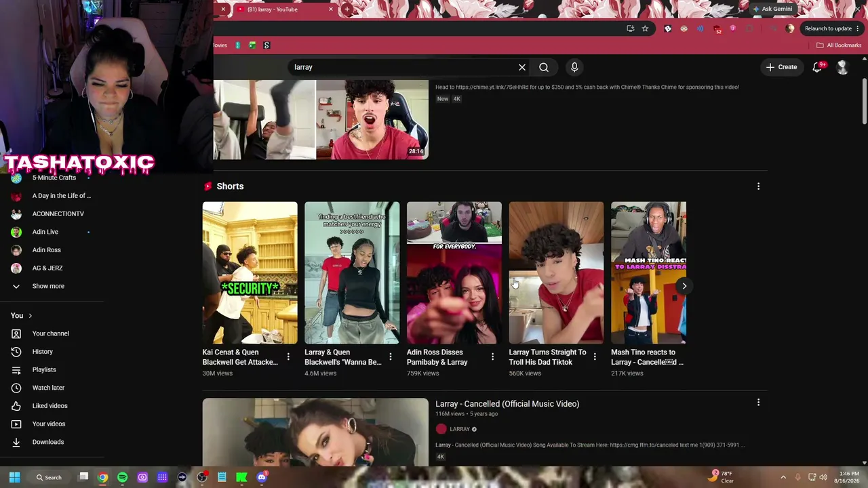868x488 pixels.
Task: Open the YouTube account avatar menu
Action: (x=842, y=67)
